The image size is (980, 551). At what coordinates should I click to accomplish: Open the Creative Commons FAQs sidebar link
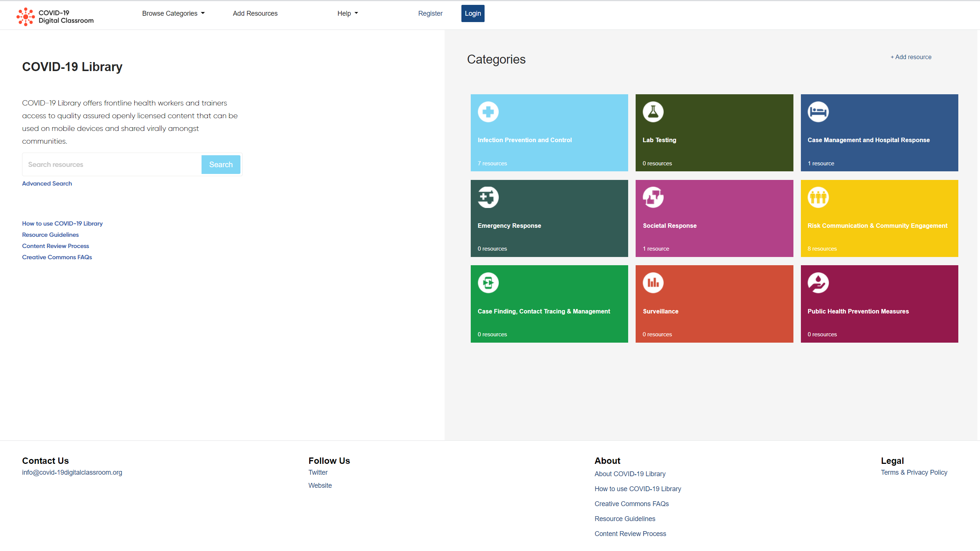[57, 257]
